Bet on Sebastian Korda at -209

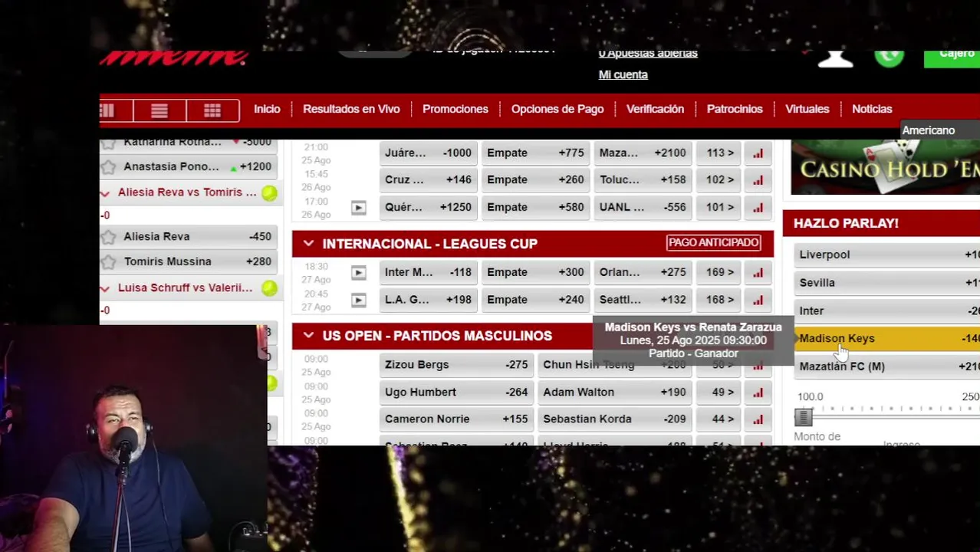[x=614, y=419]
